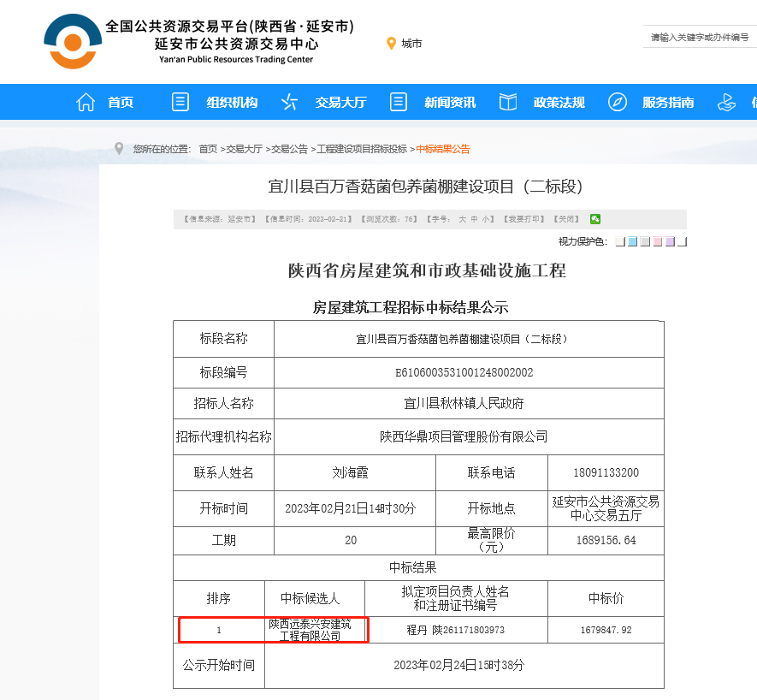Screen dimensions: 757x700
Task: Click the compass icon beside 服务指南
Action: (617, 101)
